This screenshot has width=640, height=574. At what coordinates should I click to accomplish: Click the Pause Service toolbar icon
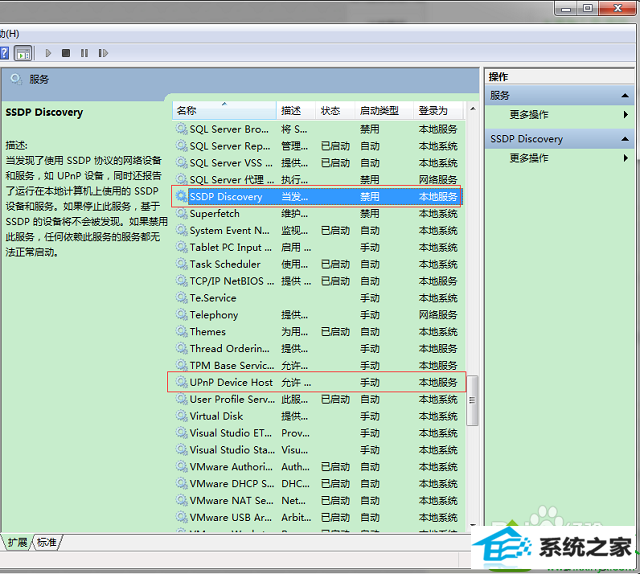coord(84,53)
